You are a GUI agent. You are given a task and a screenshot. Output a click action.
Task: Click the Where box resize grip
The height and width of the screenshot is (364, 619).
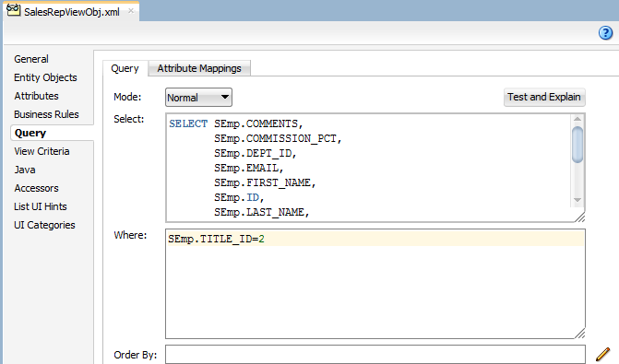coord(579,334)
